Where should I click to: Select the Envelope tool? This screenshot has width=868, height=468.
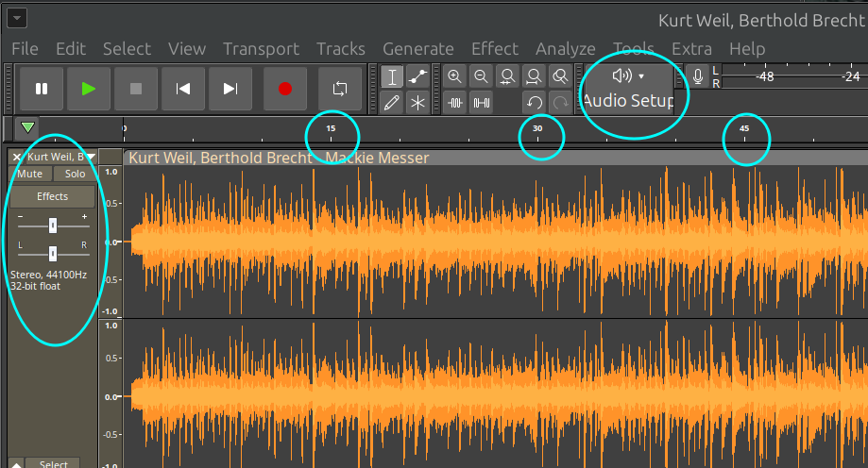click(418, 76)
